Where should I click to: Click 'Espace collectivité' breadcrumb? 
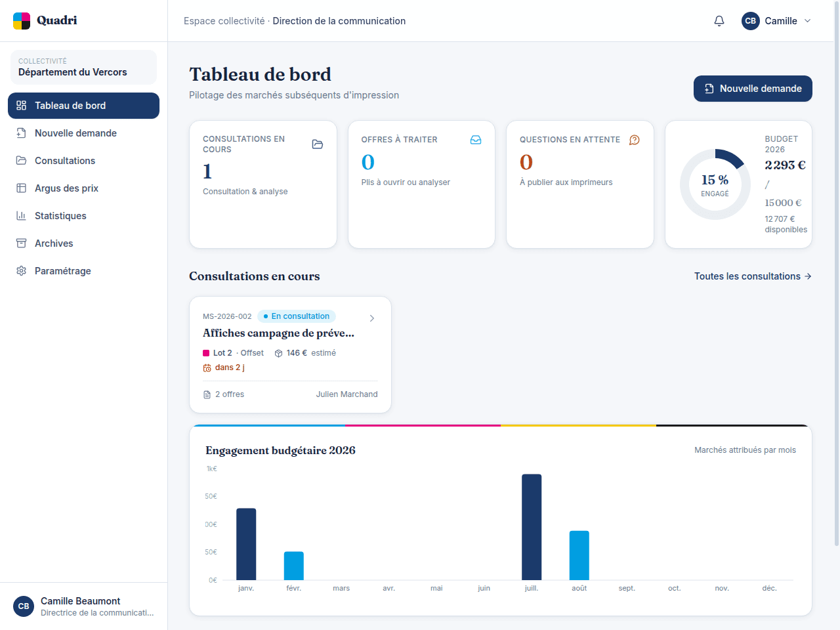click(x=224, y=21)
